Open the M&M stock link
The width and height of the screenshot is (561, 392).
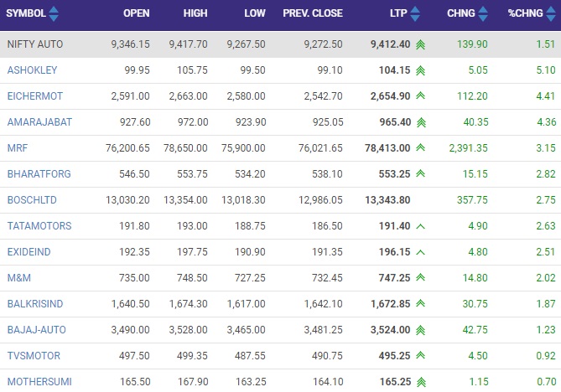pyautogui.click(x=19, y=278)
